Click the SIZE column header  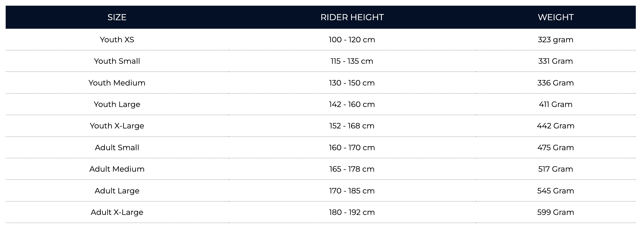117,17
